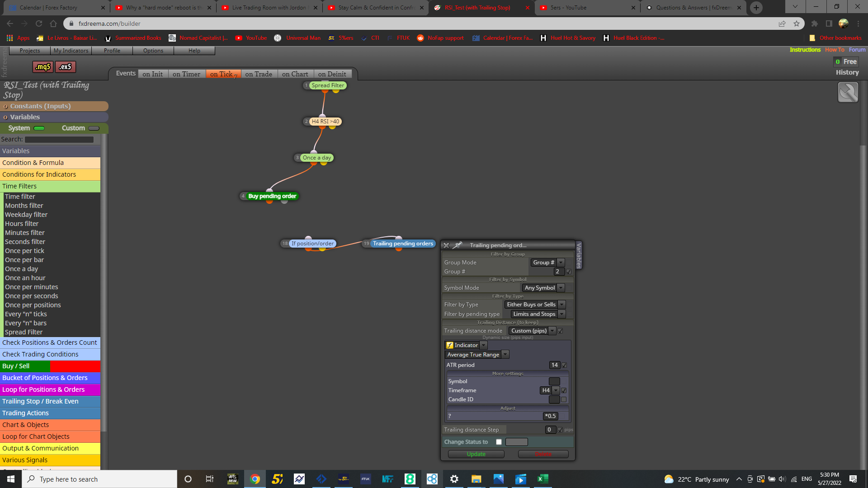
Task: Switch to the on Trade event tab
Action: click(x=259, y=74)
